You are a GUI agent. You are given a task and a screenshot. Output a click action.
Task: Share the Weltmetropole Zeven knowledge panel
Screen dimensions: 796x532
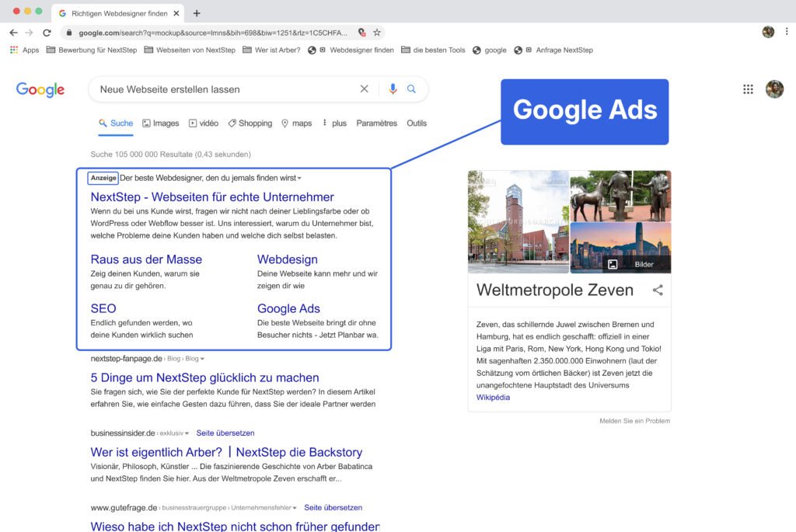pos(658,290)
